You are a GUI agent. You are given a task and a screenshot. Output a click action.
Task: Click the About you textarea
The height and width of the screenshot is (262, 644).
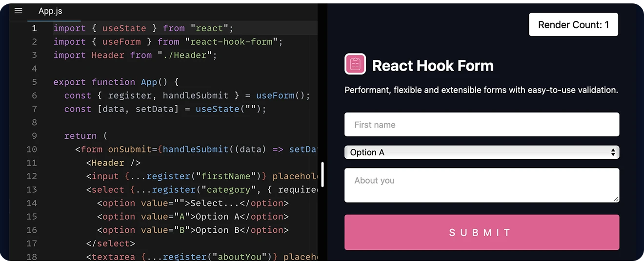[482, 185]
